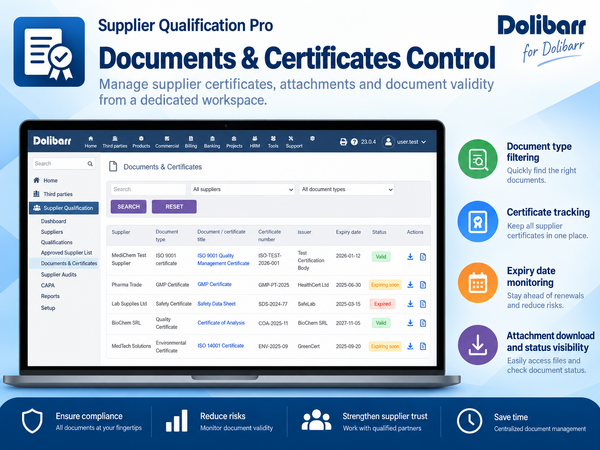The width and height of the screenshot is (600, 450).
Task: Open the Safety Data Sheet link
Action: pyautogui.click(x=217, y=304)
